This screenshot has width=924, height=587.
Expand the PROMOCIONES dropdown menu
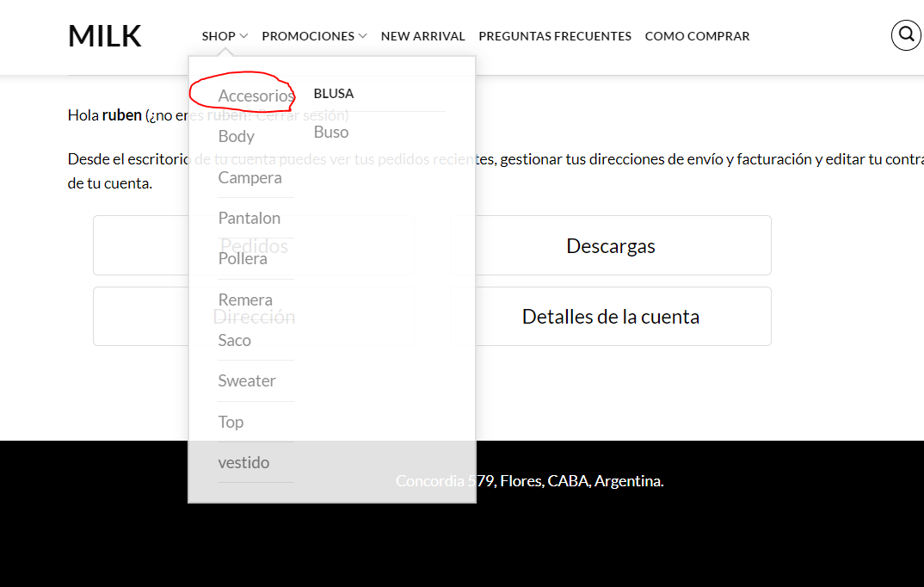[314, 36]
